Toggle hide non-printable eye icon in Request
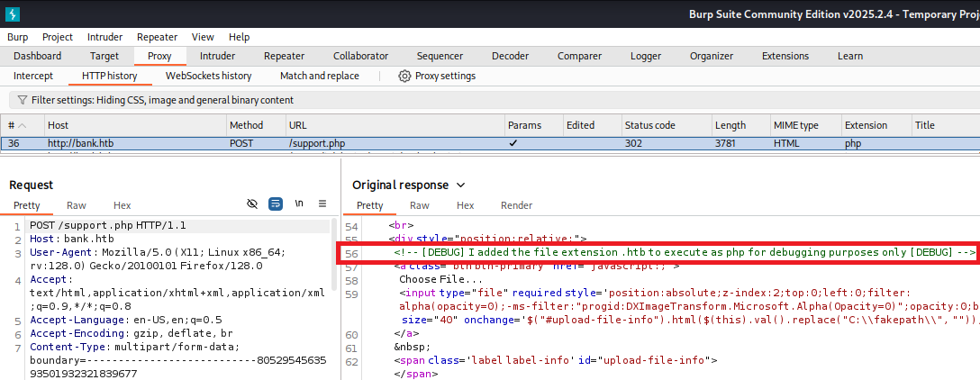This screenshot has height=380, width=980. pos(253,204)
